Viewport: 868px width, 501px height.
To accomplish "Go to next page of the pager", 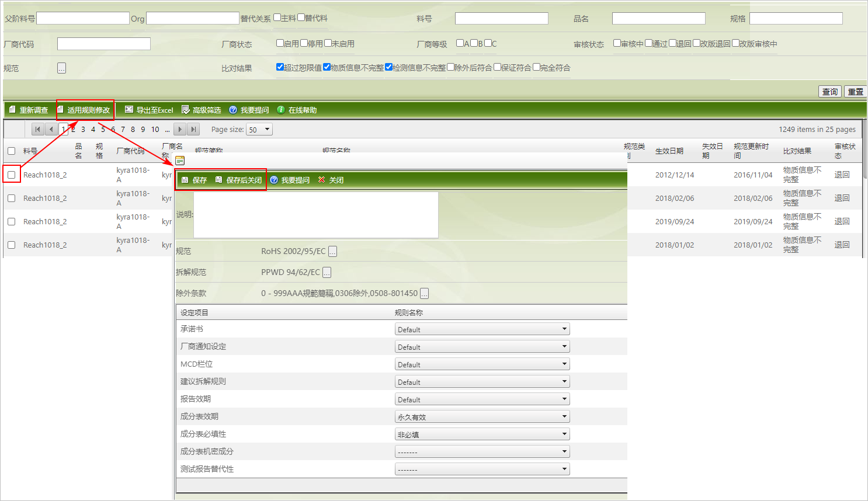I will [180, 130].
